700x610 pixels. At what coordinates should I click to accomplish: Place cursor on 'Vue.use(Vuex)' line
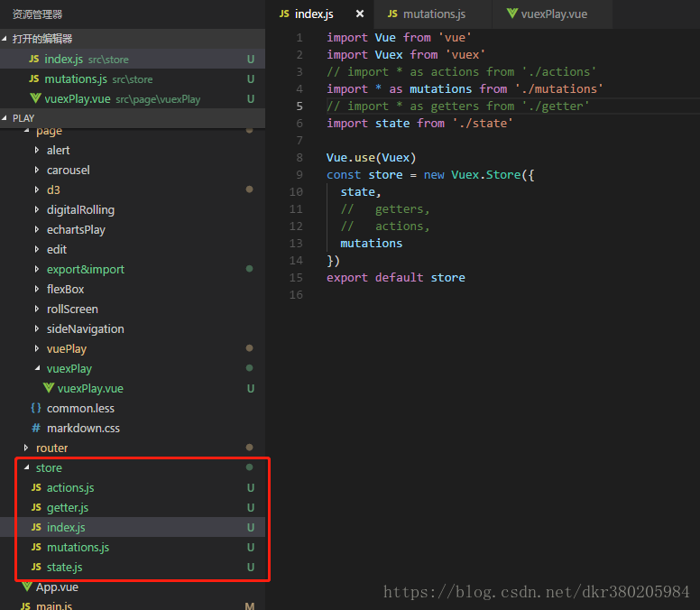(371, 158)
